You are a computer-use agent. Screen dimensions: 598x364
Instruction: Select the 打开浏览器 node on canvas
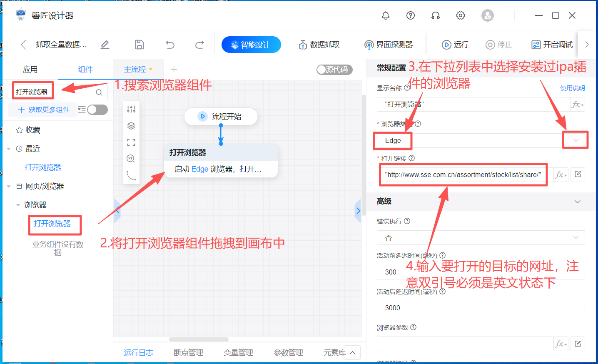click(x=221, y=161)
